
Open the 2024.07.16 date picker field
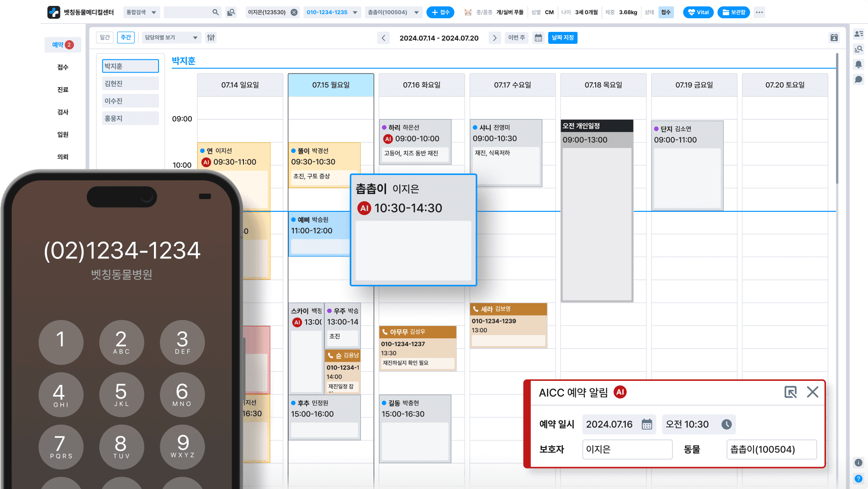619,424
